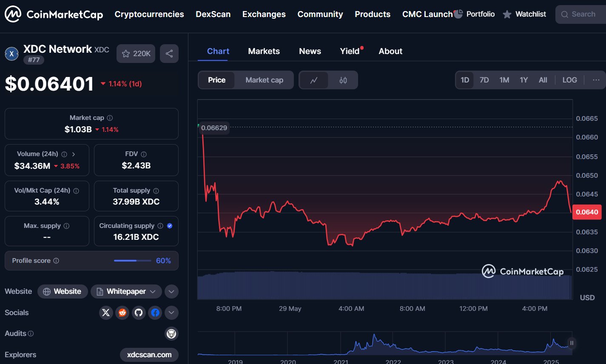
Task: Open Max. supply info icon
Action: tap(66, 226)
